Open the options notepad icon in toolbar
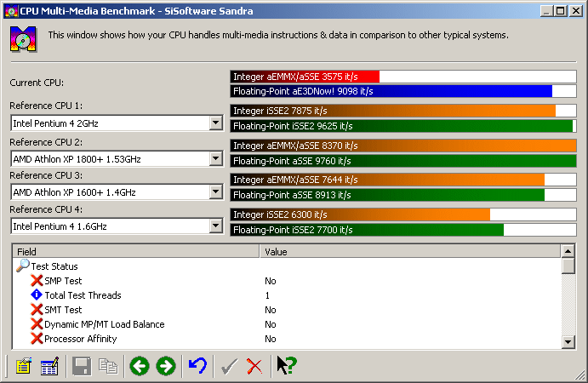This screenshot has width=588, height=383. click(24, 366)
